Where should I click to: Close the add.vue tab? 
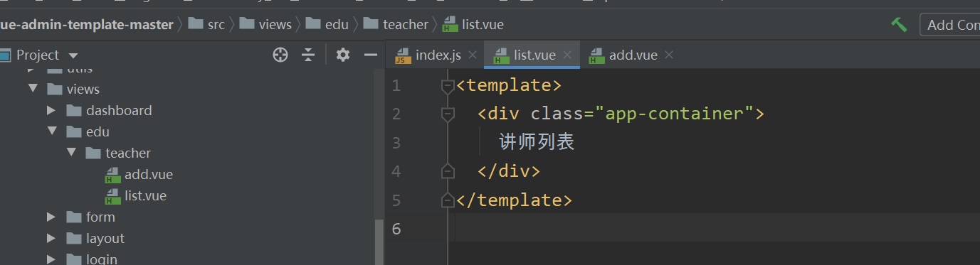(x=668, y=55)
